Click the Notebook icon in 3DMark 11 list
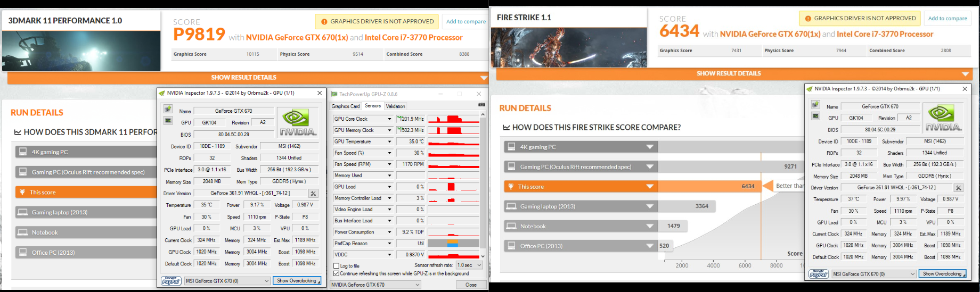 22,232
